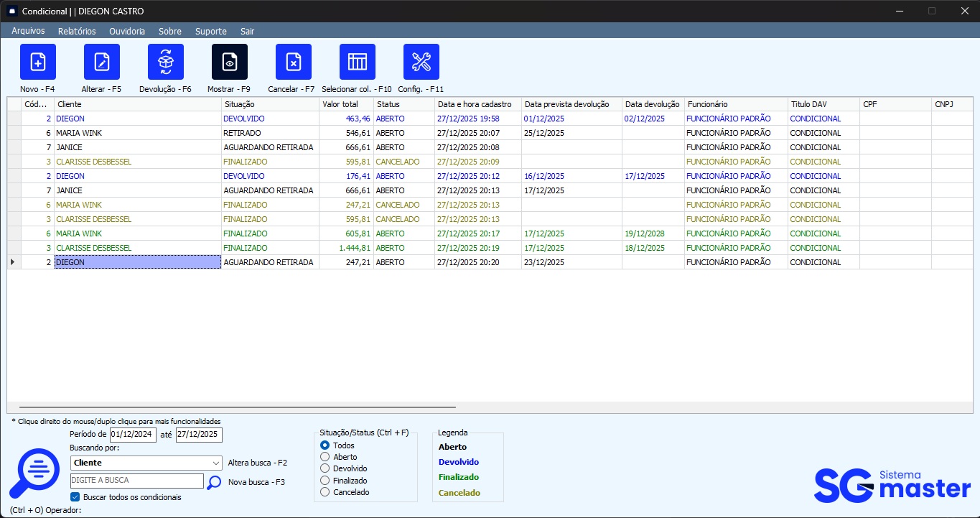
Task: Click the Devolução - F6 return icon
Action: (x=165, y=62)
